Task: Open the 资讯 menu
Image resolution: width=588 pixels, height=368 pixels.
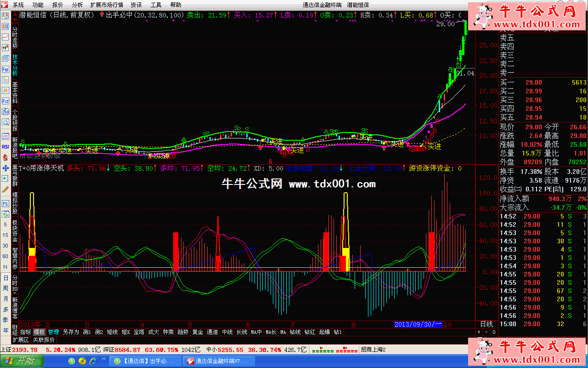Action: 136,5
